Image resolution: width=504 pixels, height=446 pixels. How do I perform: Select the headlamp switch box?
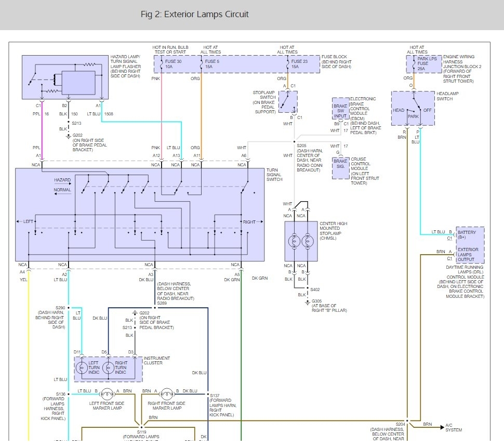tap(413, 108)
